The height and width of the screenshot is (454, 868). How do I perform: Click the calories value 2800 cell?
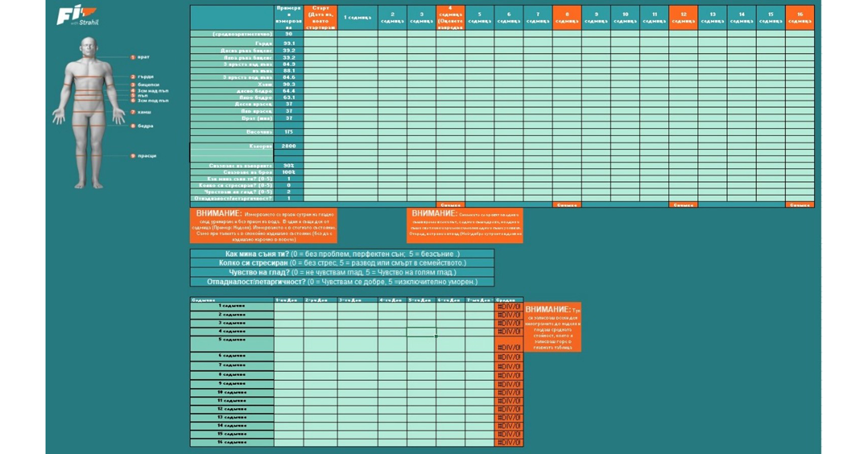[289, 146]
